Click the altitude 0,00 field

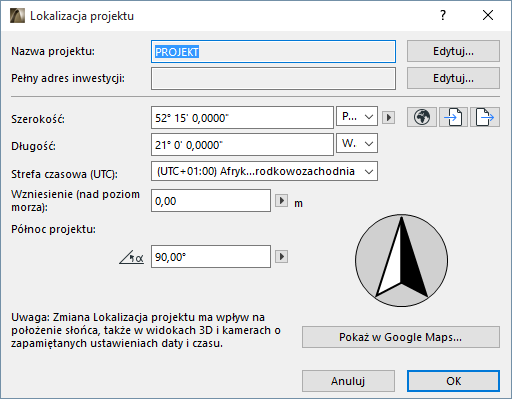[x=211, y=201]
